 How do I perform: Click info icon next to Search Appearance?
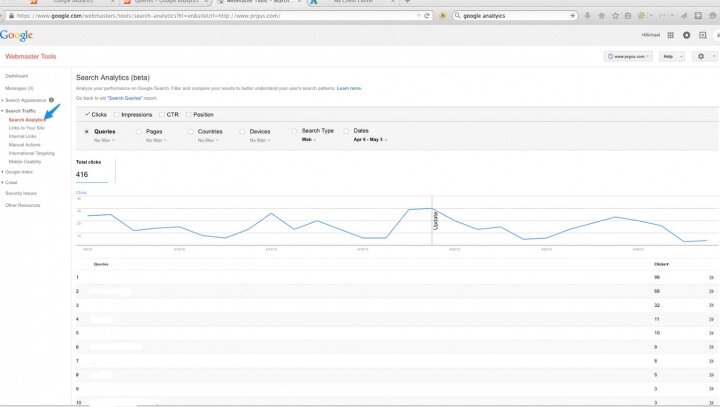(x=51, y=100)
